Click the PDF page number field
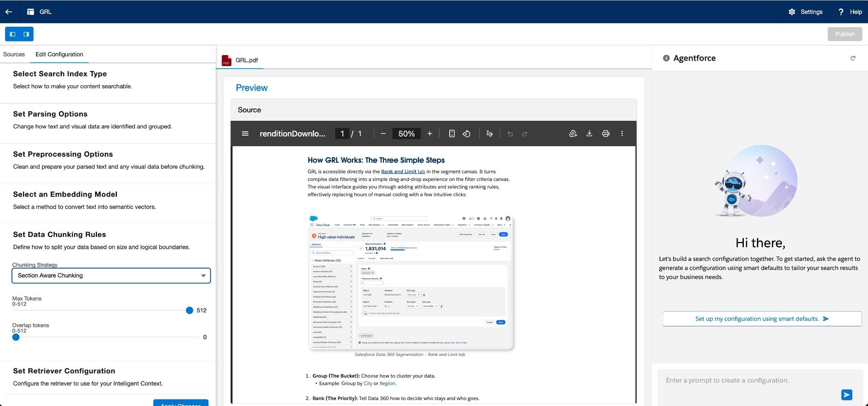The width and height of the screenshot is (868, 406). 342,133
